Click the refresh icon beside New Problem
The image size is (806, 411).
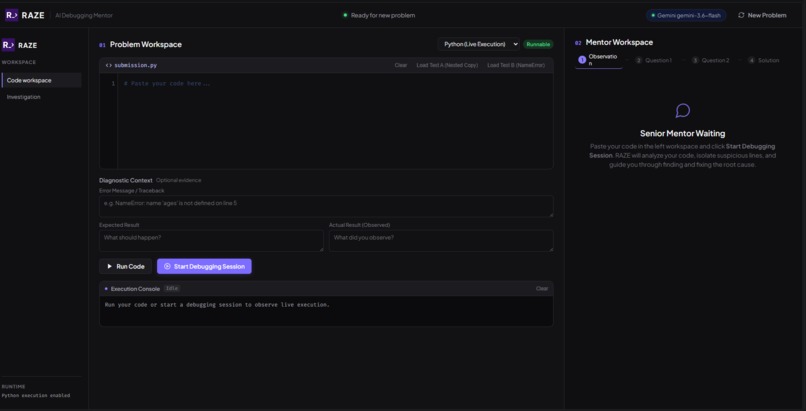click(741, 15)
